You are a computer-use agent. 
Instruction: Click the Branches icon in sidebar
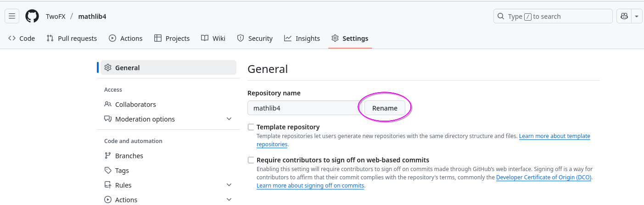pos(108,156)
